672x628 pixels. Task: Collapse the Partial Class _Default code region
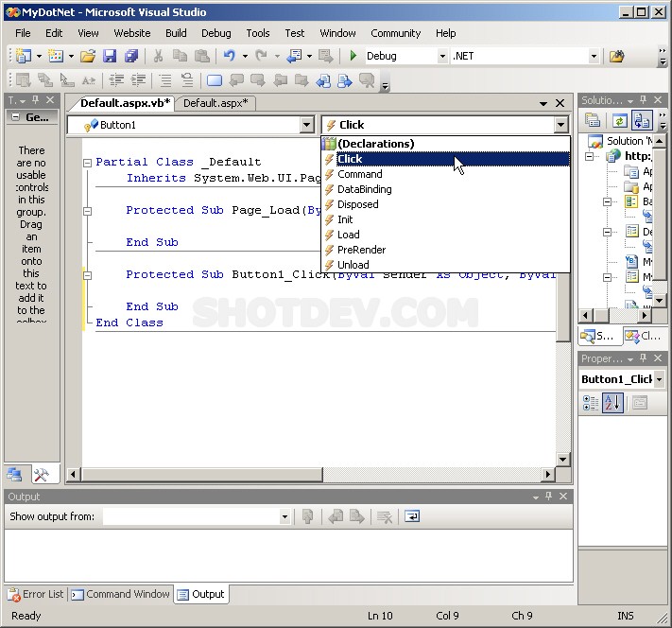[88, 162]
